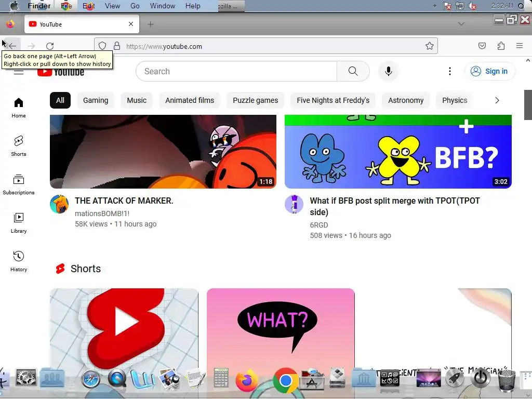Open the Firefox hamburger application menu
This screenshot has height=399, width=532.
[x=520, y=46]
